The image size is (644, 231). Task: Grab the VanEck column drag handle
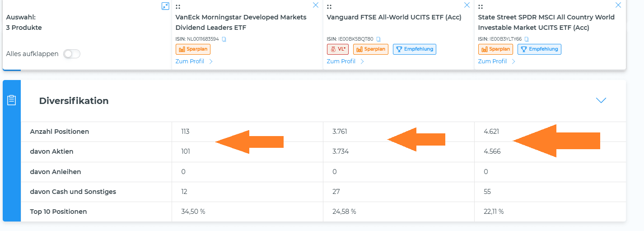coord(178,7)
